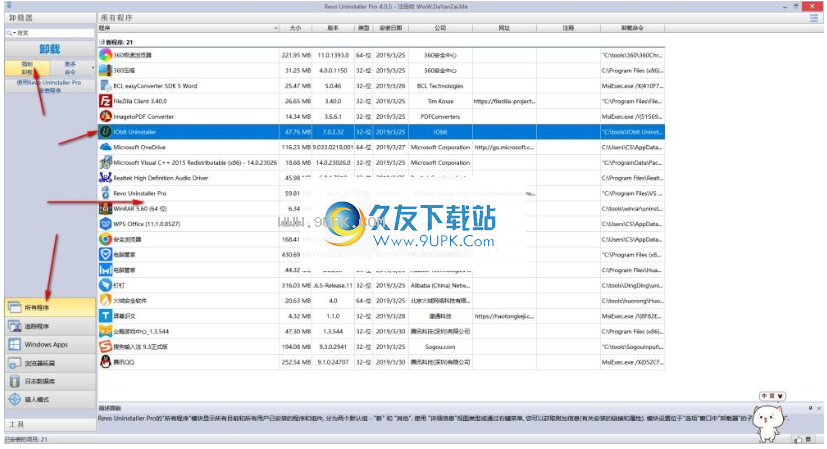Sort by the 网址 column header

tap(504, 28)
